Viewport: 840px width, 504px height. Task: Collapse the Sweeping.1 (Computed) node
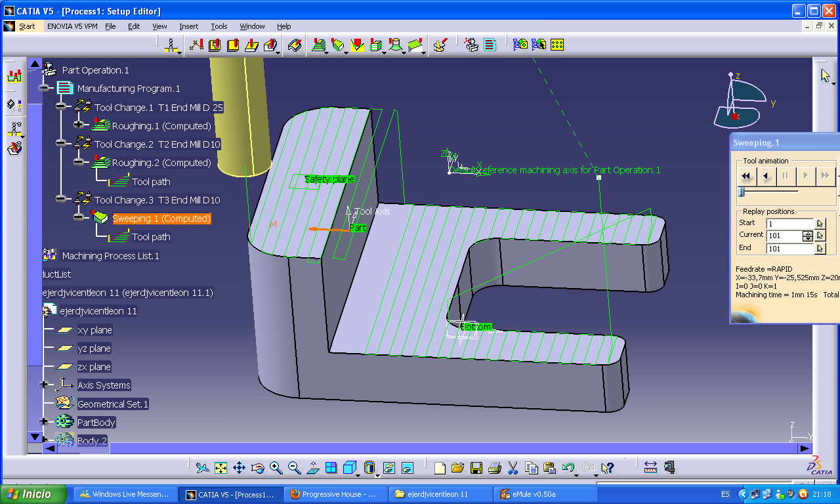point(79,217)
